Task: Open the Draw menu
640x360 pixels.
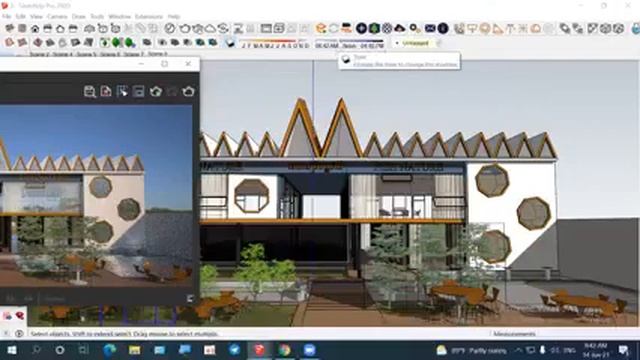Action: coord(79,16)
